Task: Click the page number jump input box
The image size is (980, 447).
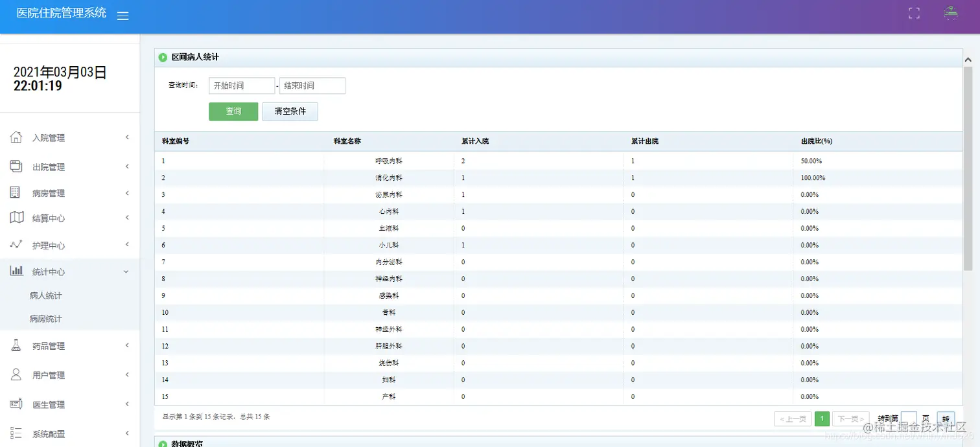Action: coord(909,419)
